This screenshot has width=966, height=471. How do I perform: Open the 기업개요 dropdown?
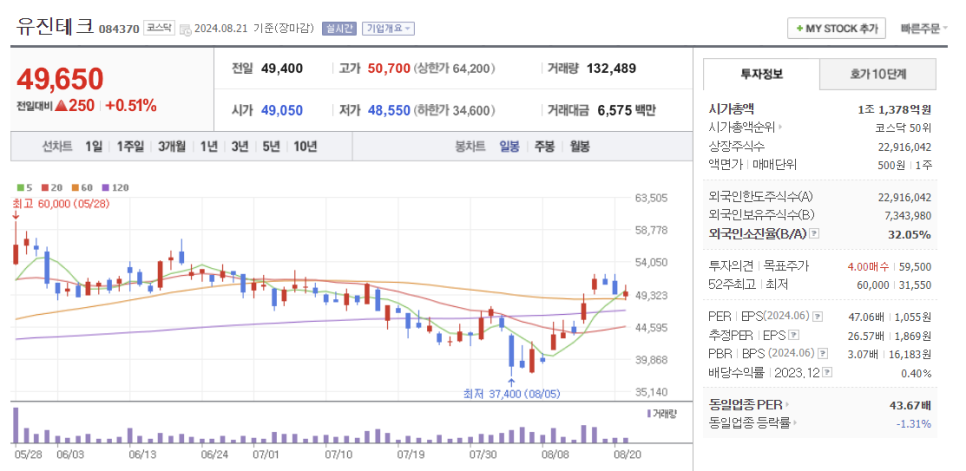coord(388,28)
